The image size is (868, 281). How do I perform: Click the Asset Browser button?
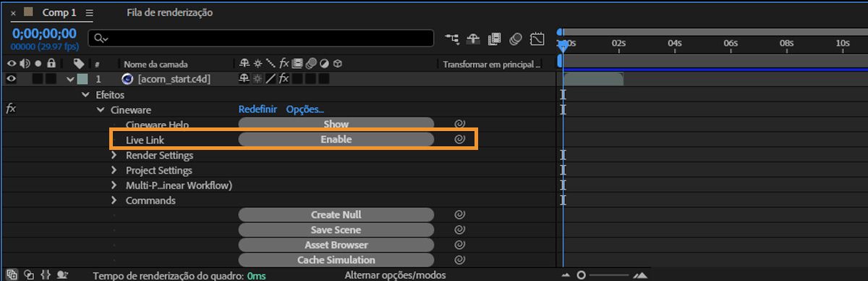(336, 246)
